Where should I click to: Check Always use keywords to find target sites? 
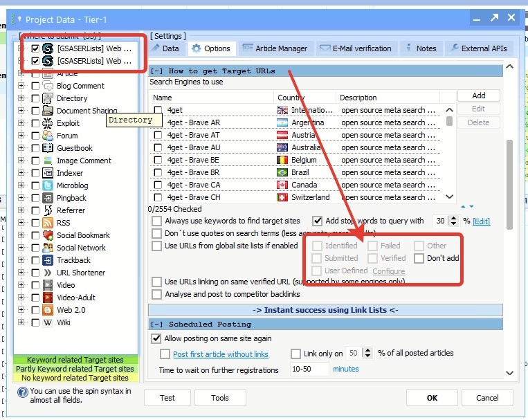coord(156,221)
